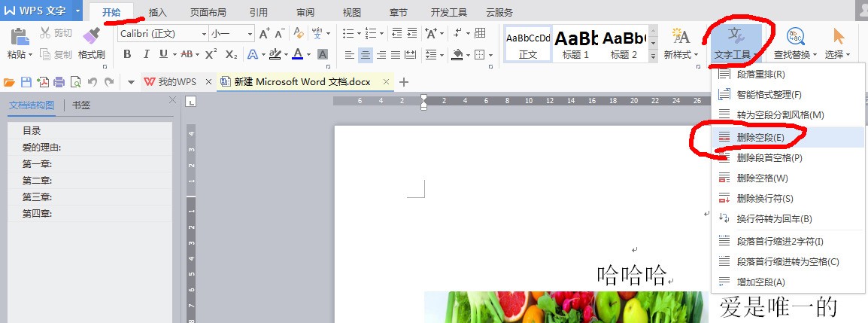
Task: Open the 我的WPS document tab
Action: tap(178, 82)
